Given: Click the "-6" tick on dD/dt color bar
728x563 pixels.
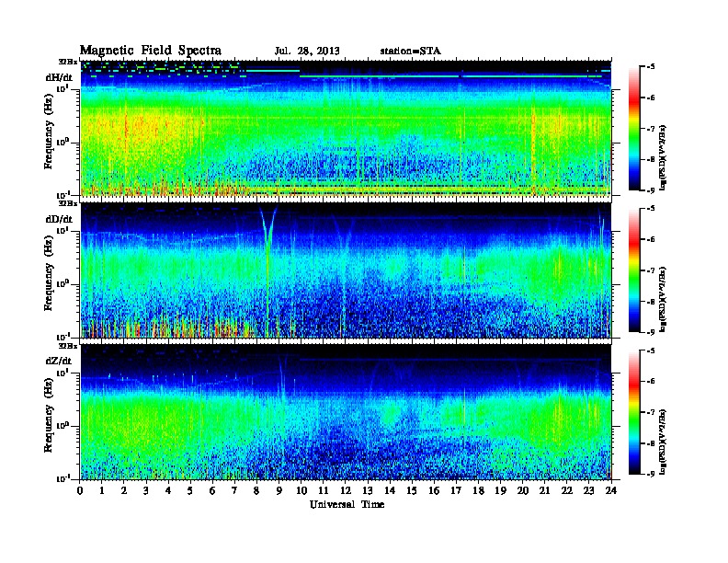Looking at the screenshot, I should pyautogui.click(x=651, y=239).
